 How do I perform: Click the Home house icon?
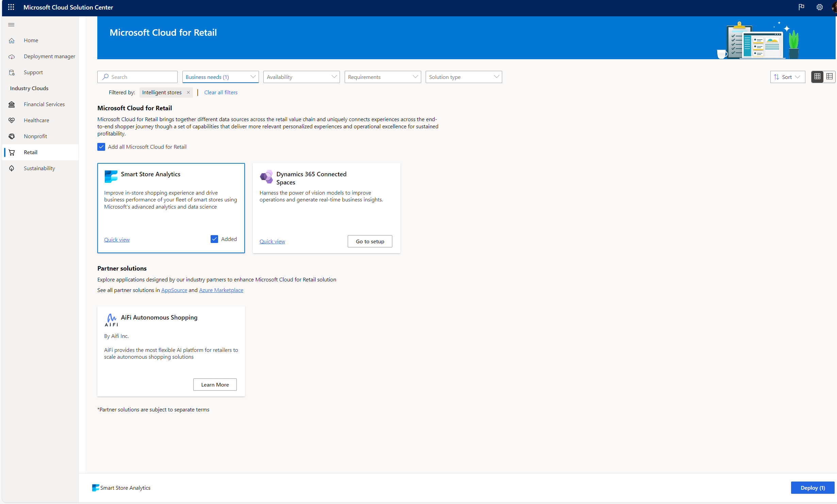point(12,40)
